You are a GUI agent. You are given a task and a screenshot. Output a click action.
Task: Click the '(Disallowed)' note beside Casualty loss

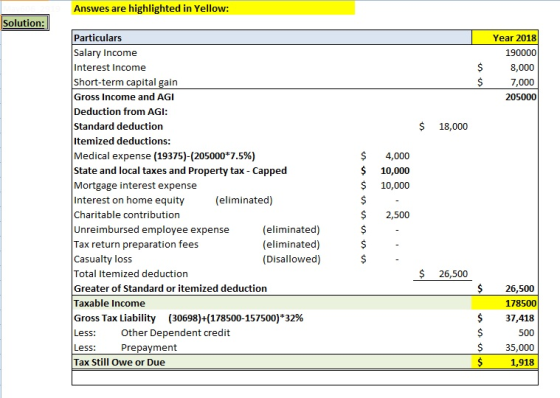click(x=291, y=259)
